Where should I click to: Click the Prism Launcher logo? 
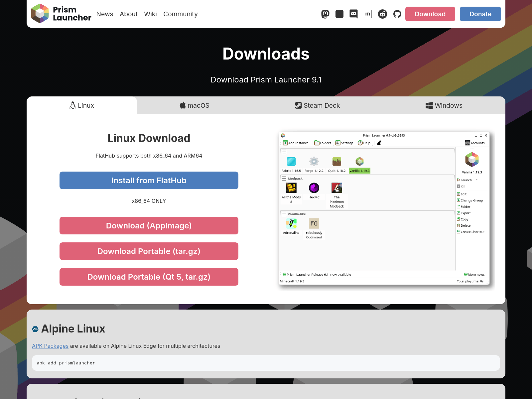coord(61,14)
